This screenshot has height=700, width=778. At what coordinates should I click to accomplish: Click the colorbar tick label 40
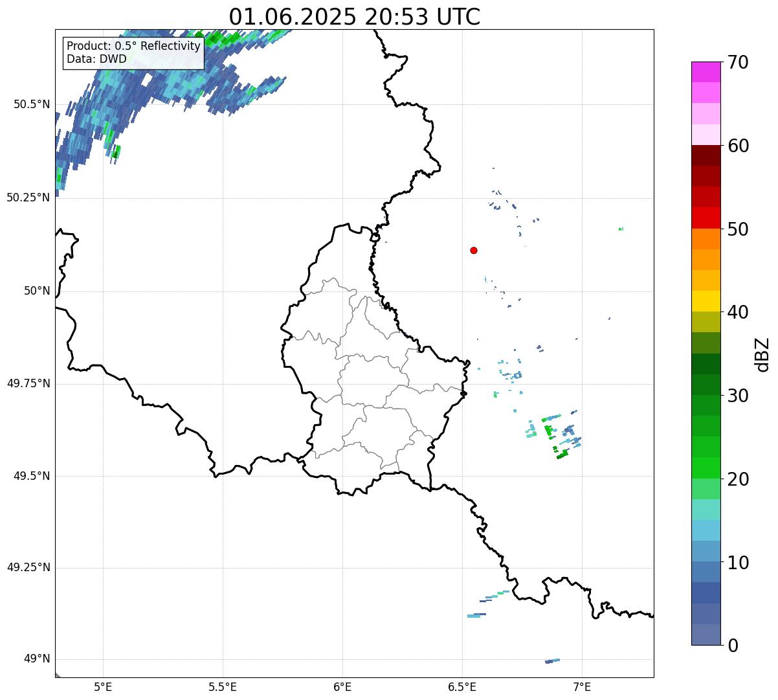tap(738, 312)
